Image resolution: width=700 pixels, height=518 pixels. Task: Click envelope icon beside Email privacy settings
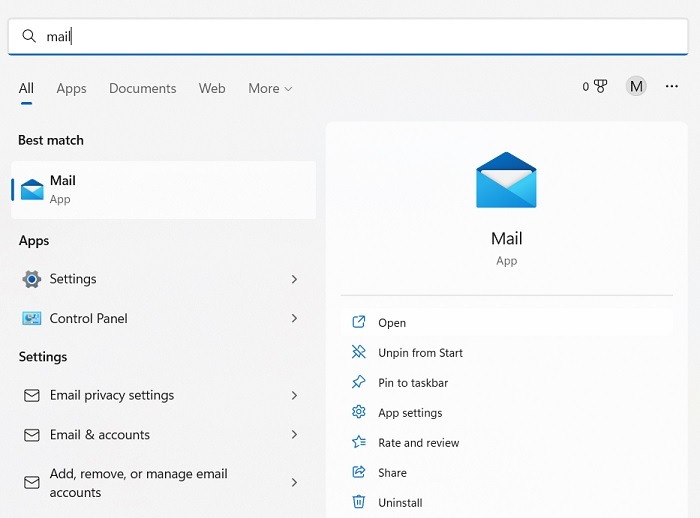(32, 395)
